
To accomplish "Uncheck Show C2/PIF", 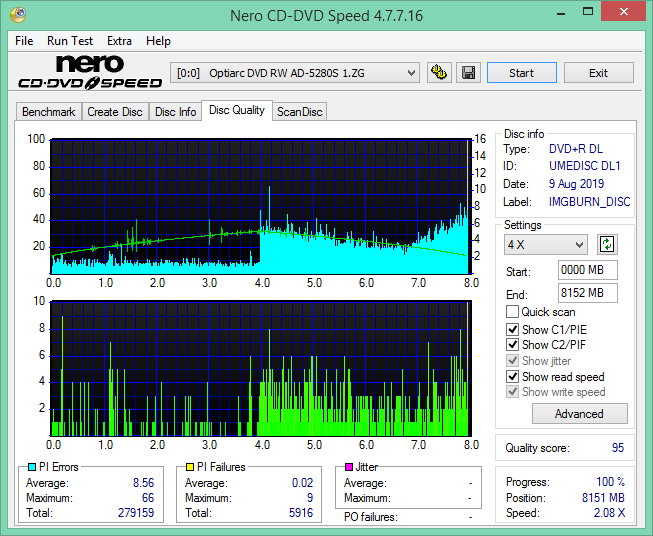I will [512, 345].
